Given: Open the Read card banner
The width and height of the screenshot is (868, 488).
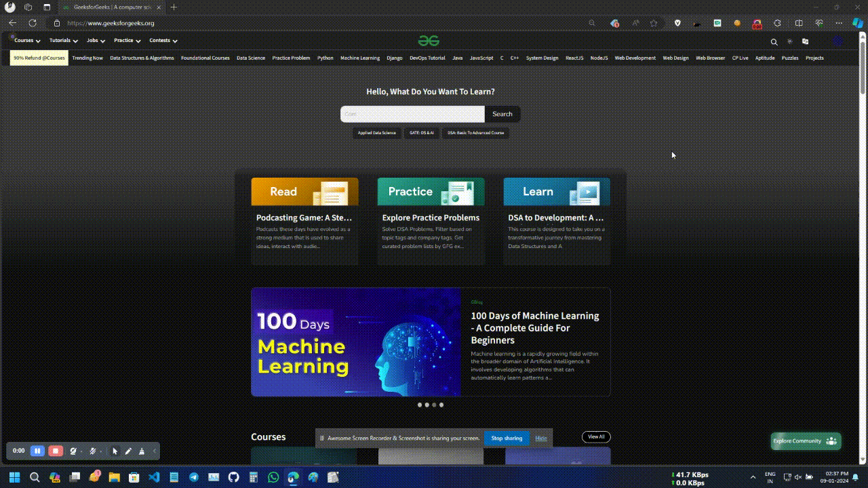Looking at the screenshot, I should pos(304,192).
